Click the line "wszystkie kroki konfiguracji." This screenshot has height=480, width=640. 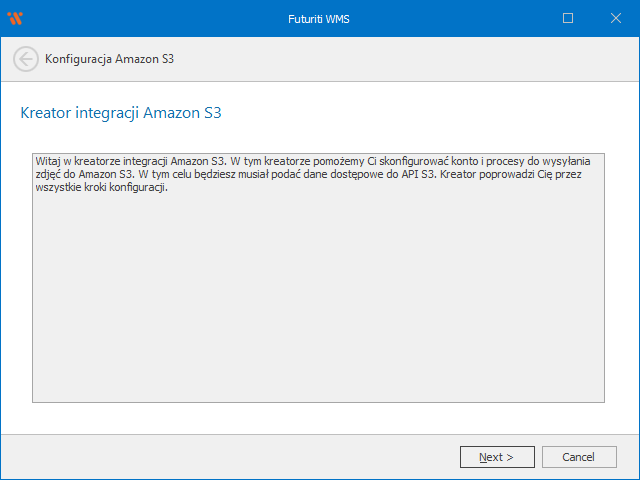point(100,187)
